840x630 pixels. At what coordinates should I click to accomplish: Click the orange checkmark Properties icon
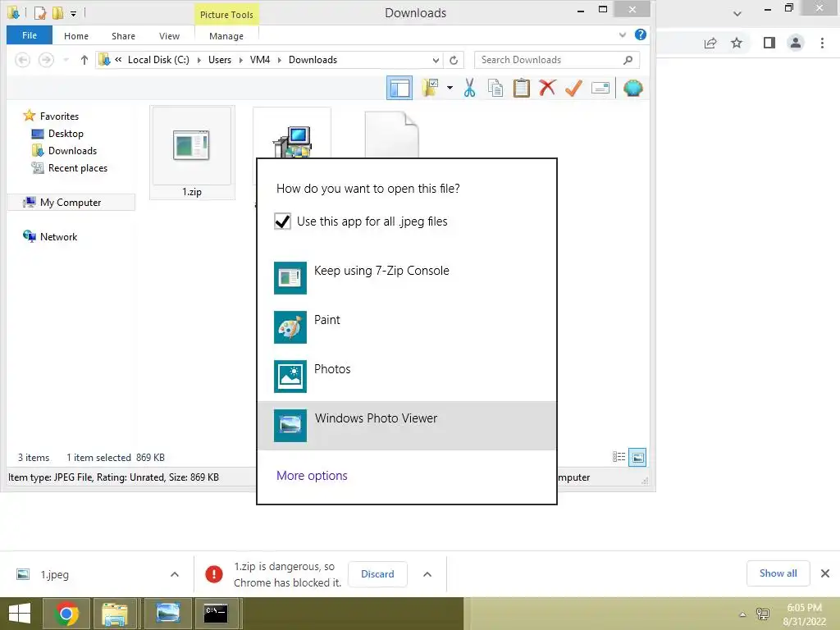pos(573,88)
